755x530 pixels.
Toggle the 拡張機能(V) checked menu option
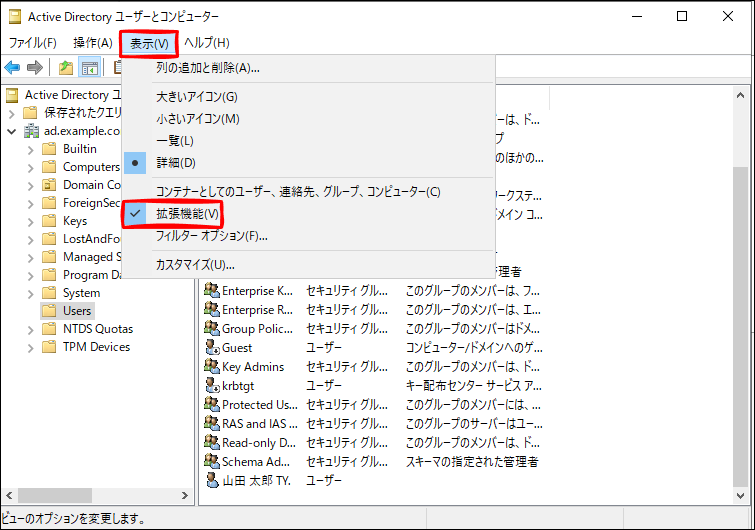point(186,214)
